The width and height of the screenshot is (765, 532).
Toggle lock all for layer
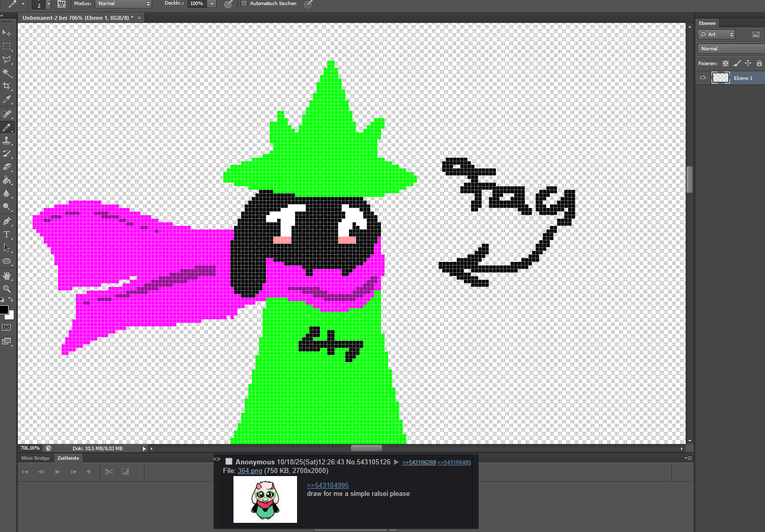pyautogui.click(x=759, y=64)
